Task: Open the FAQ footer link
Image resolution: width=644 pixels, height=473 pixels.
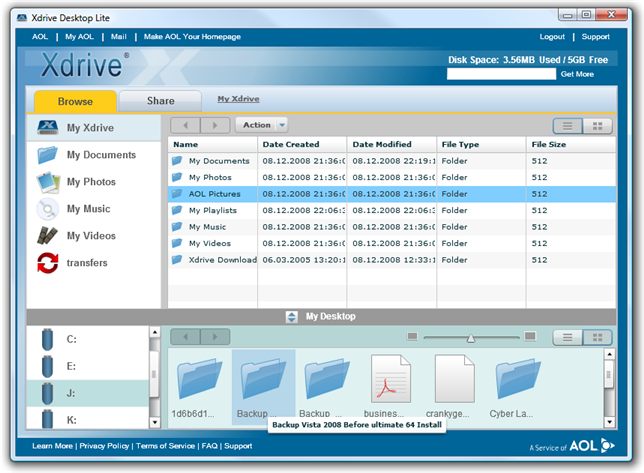Action: (x=209, y=446)
